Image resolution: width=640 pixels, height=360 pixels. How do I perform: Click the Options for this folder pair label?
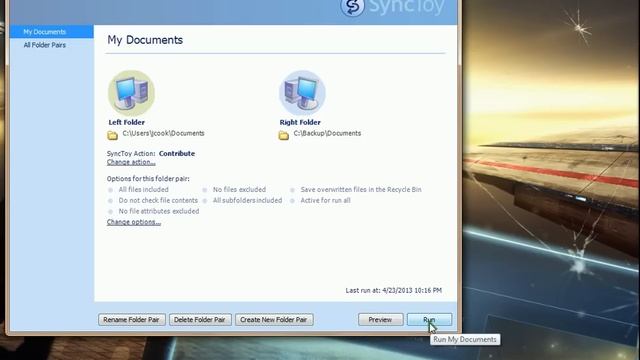pyautogui.click(x=148, y=179)
